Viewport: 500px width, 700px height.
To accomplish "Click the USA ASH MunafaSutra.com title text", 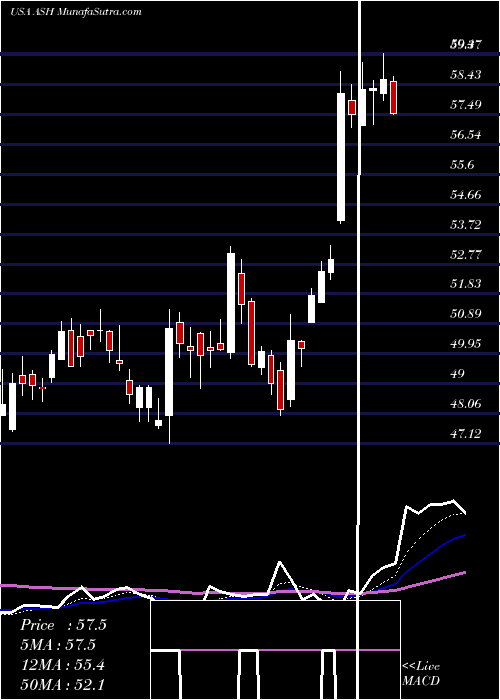I will point(75,12).
